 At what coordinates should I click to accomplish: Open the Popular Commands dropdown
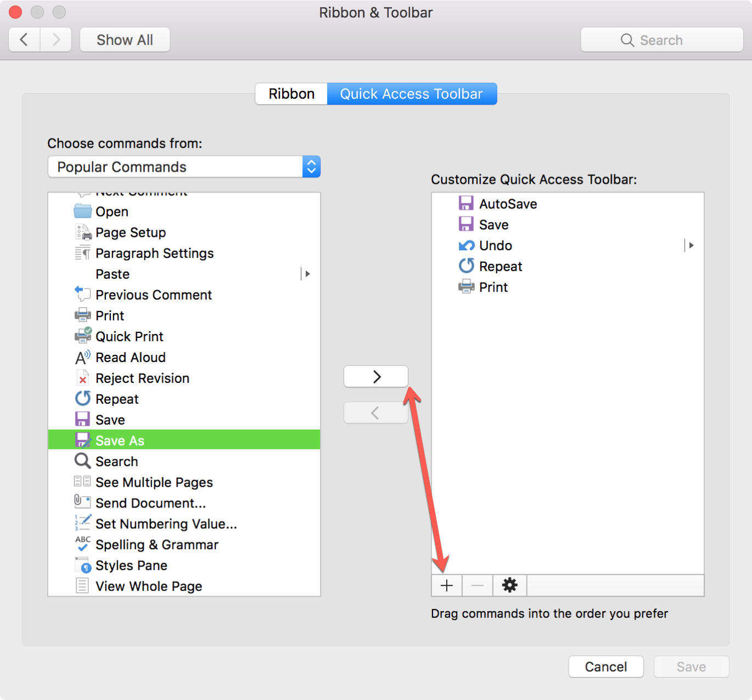184,167
